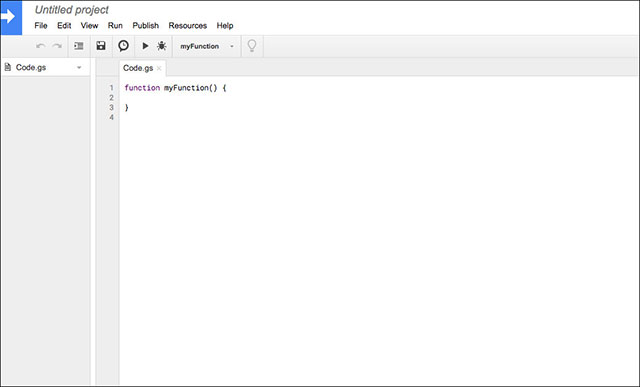This screenshot has height=387, width=640.
Task: Open the Run menu
Action: coord(115,25)
